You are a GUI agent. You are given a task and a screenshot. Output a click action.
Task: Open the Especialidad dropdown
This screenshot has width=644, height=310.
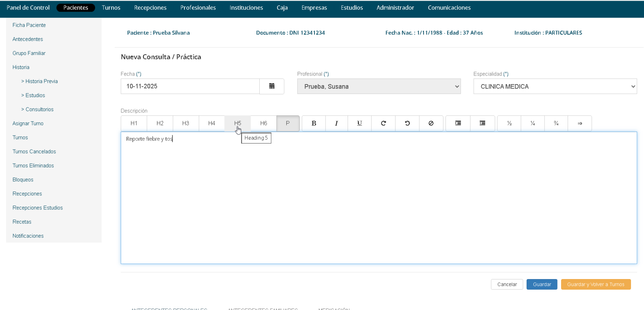point(555,87)
